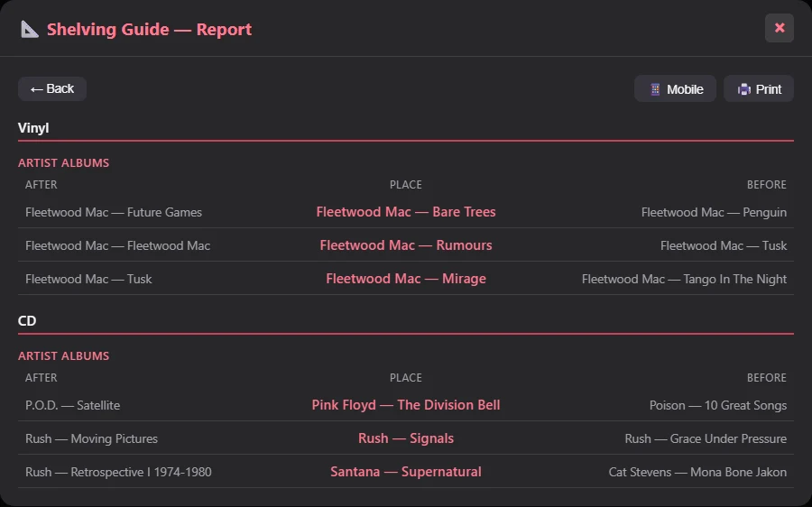Click the PLACE column header in Vinyl

click(x=405, y=184)
